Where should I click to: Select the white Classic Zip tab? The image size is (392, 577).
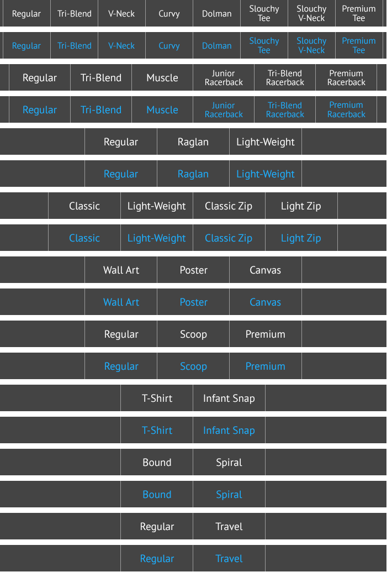point(229,206)
